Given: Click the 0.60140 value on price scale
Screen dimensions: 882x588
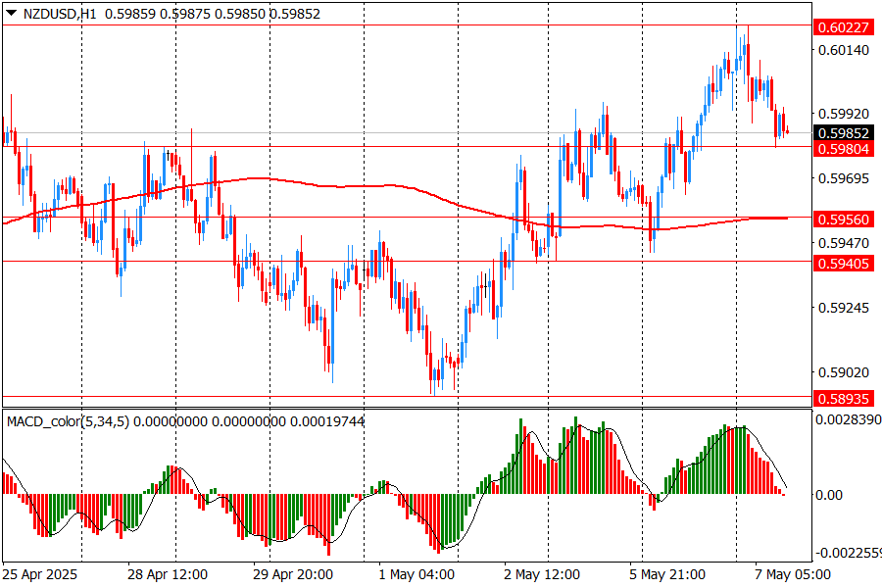Looking at the screenshot, I should pos(841,49).
